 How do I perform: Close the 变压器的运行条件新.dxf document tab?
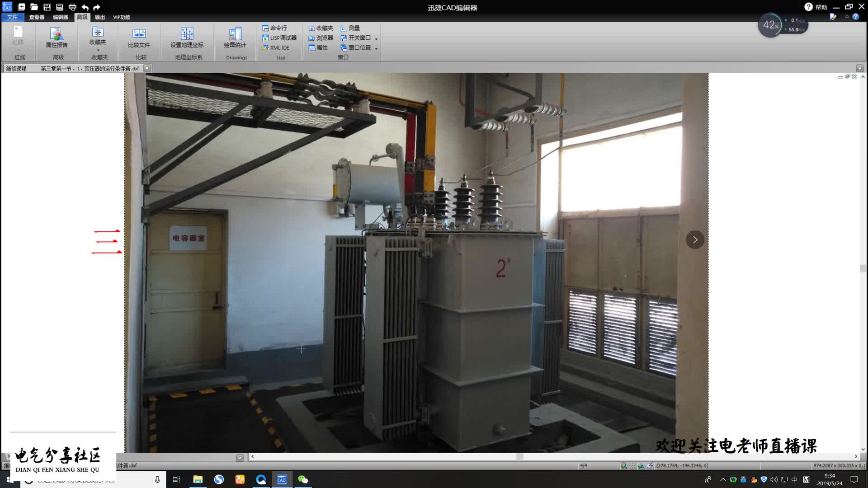146,68
